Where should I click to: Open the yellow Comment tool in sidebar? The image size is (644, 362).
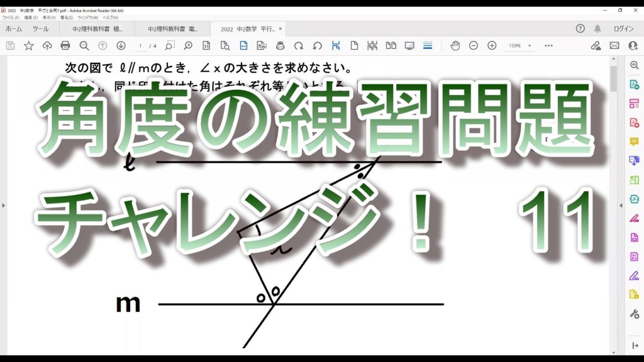click(634, 141)
